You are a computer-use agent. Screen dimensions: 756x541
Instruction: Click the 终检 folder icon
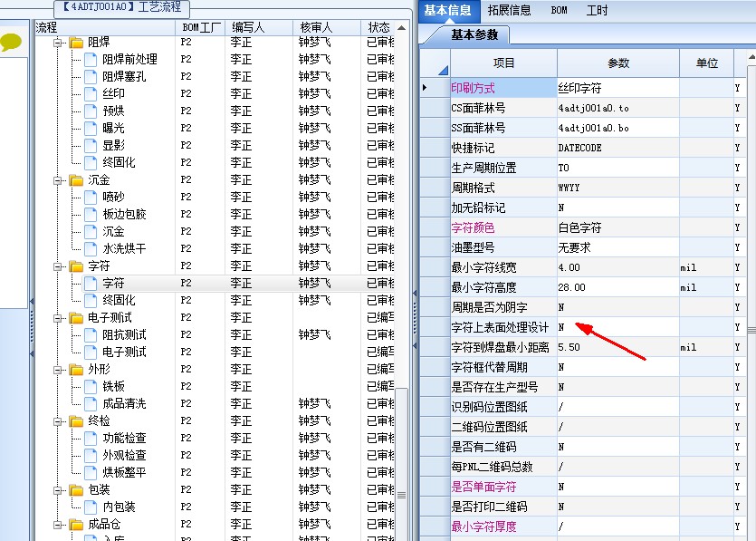(x=76, y=421)
